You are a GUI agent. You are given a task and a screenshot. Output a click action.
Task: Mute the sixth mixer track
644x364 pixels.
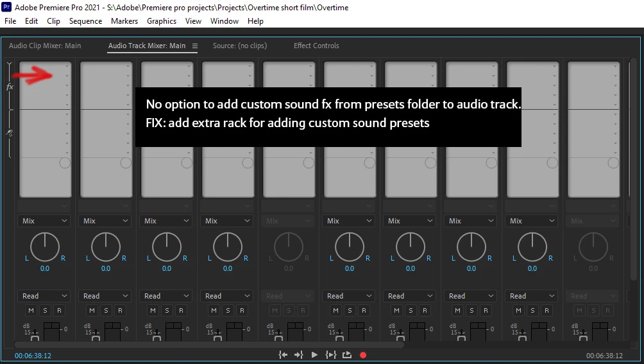335,311
